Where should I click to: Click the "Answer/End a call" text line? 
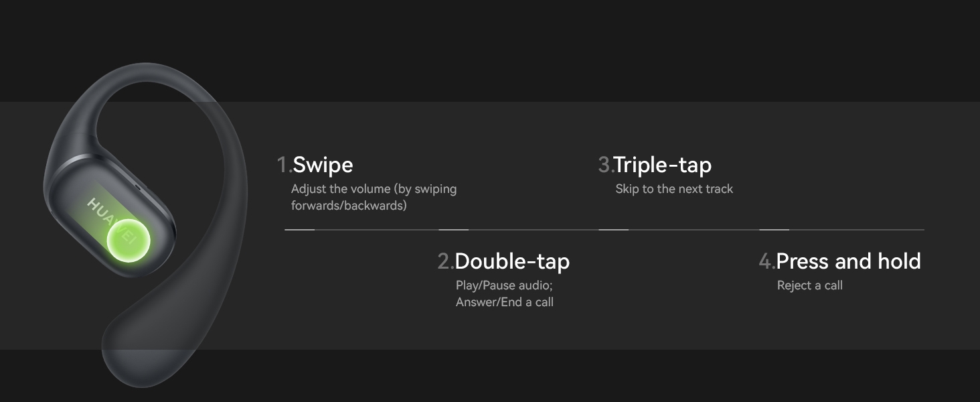505,302
